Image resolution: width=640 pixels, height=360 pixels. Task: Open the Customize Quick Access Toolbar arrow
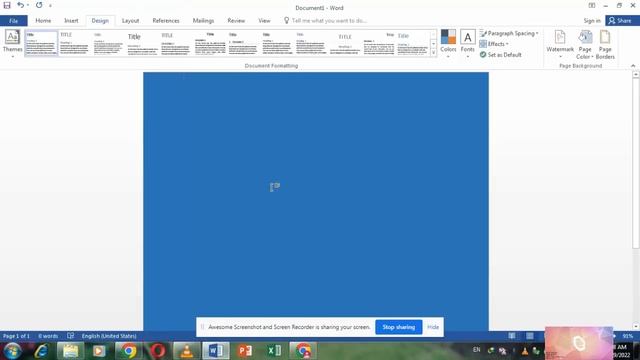coord(50,6)
